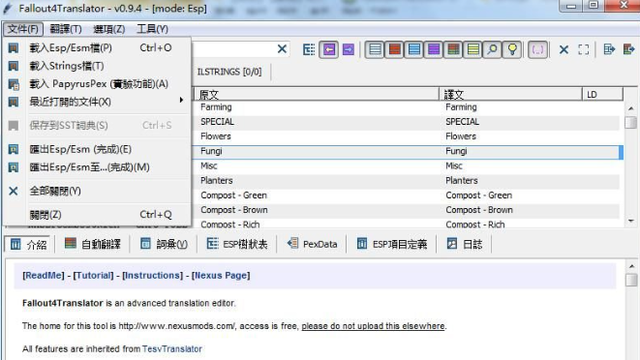Select the Compost - Green source row
The image size is (640, 360).
233,196
